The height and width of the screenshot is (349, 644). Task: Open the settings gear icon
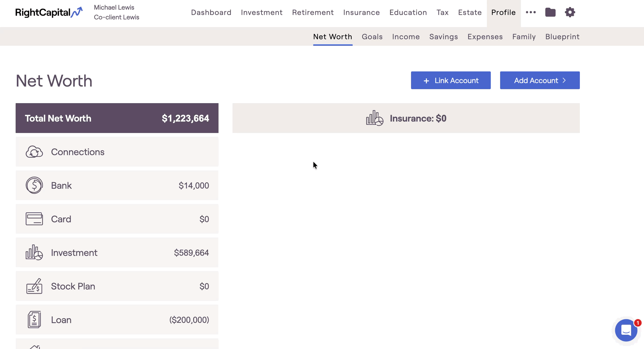(x=570, y=12)
